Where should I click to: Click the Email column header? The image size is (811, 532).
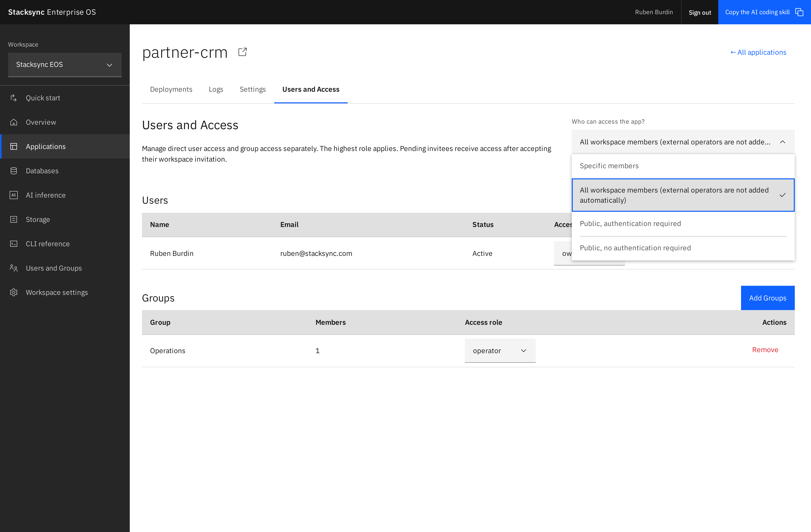click(x=289, y=225)
